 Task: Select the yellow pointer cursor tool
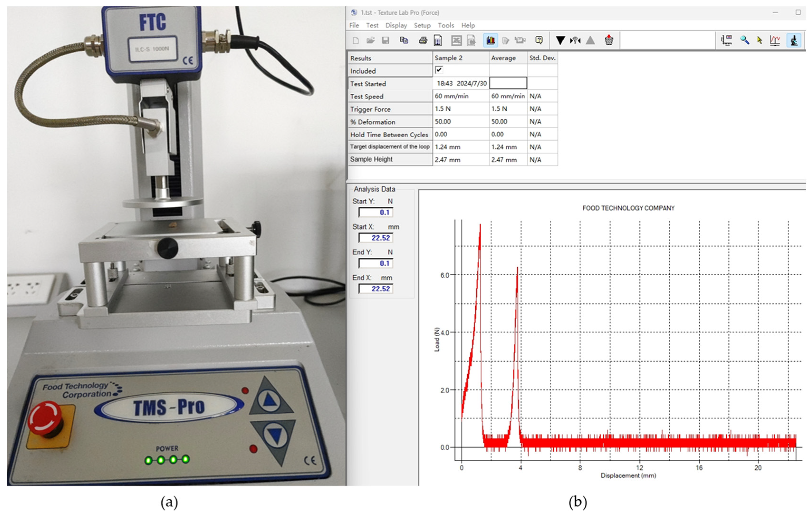coord(759,40)
